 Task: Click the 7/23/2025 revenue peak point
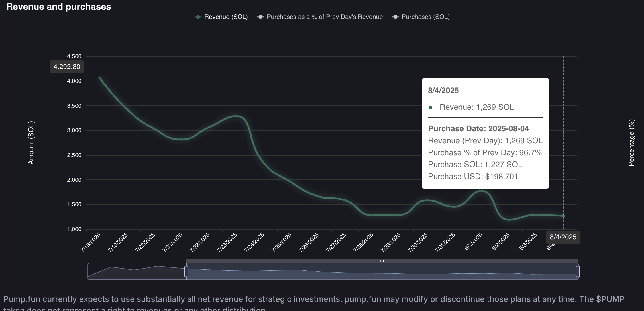[236, 116]
